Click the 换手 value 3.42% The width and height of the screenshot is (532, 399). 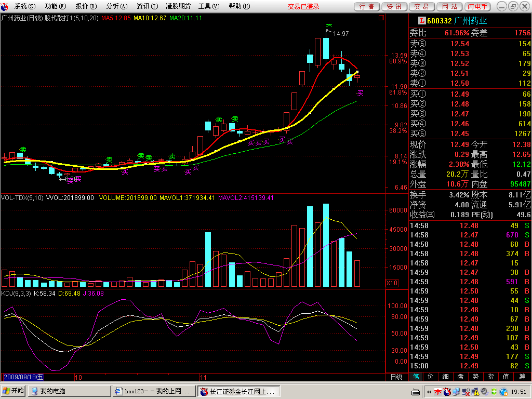459,195
